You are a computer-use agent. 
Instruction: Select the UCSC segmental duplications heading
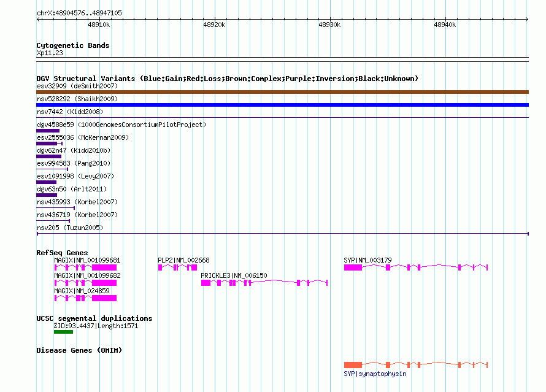[x=94, y=318]
